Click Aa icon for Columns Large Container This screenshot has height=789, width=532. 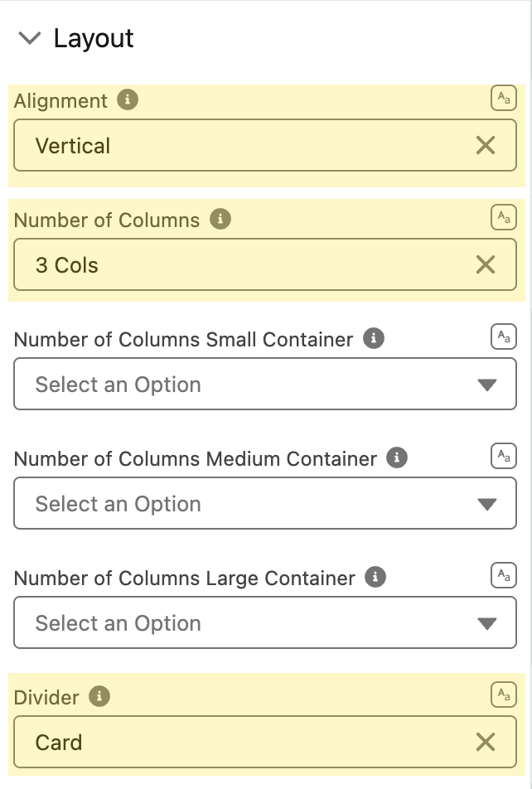(503, 574)
